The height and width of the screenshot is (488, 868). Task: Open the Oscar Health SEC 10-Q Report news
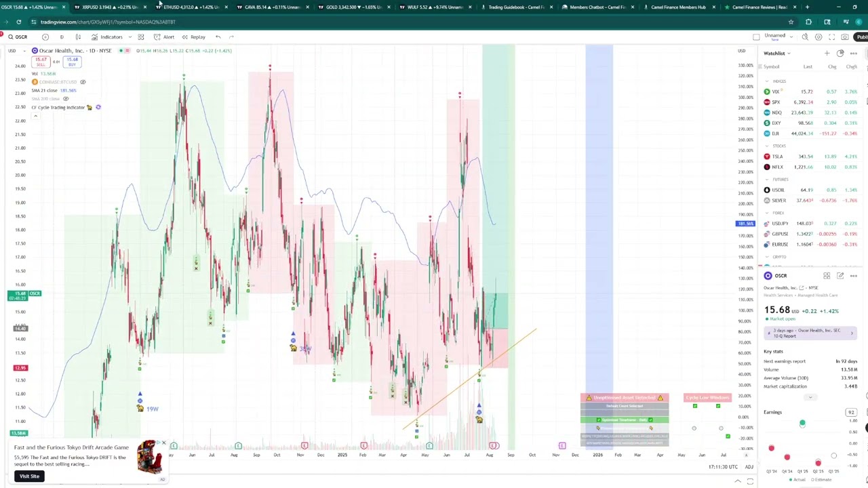tap(810, 333)
